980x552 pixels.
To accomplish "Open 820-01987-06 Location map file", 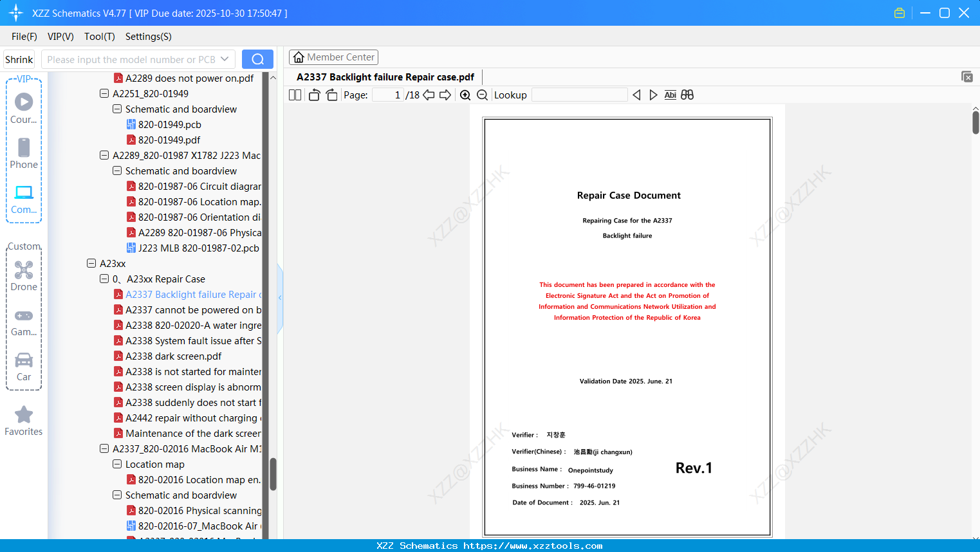I will click(x=194, y=201).
